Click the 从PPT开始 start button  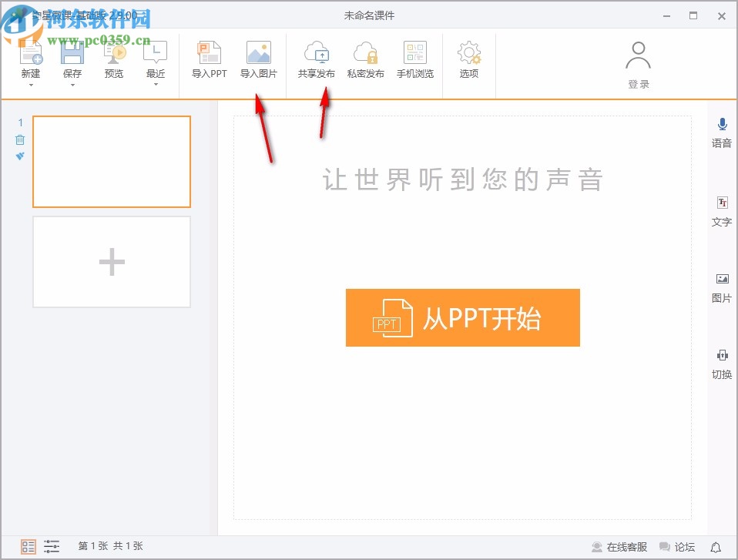tap(462, 318)
